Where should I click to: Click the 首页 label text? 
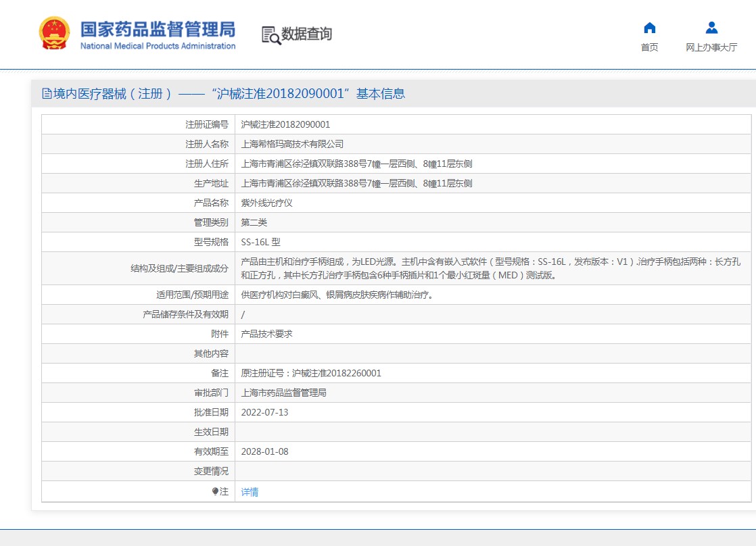[x=649, y=47]
